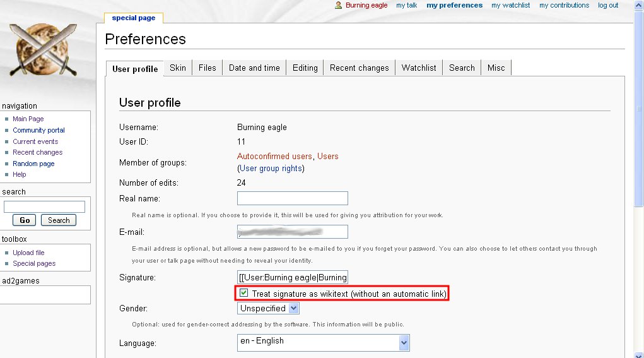Open the Editing preferences tab
Viewport: 644px width, 358px height.
(305, 68)
